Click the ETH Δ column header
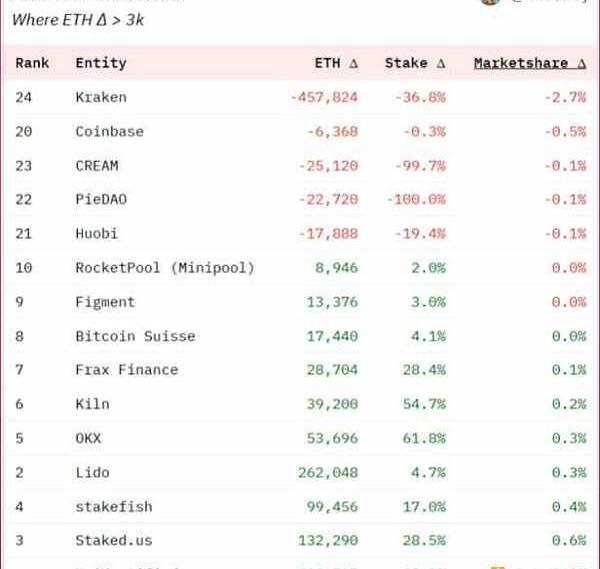The height and width of the screenshot is (569, 600). (336, 63)
